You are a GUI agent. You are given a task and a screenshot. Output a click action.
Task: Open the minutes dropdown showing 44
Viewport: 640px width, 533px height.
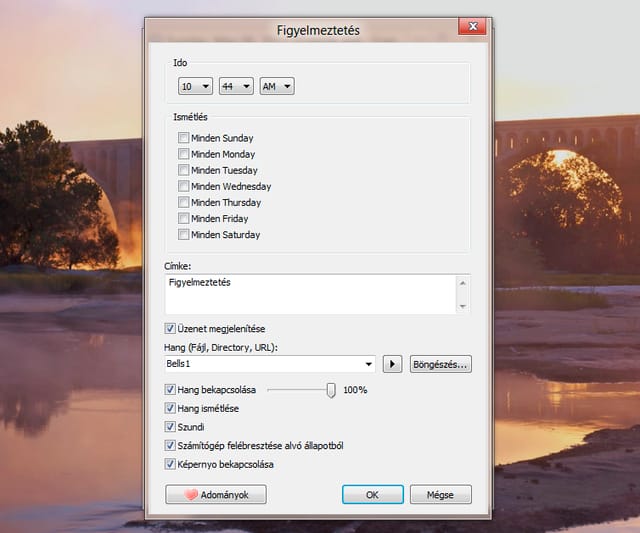(236, 86)
